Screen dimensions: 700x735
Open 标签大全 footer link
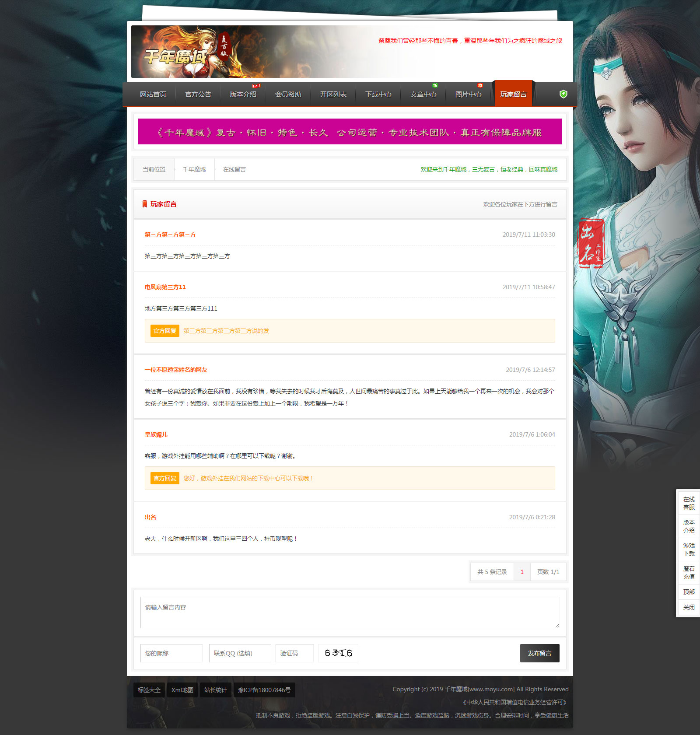coord(149,690)
